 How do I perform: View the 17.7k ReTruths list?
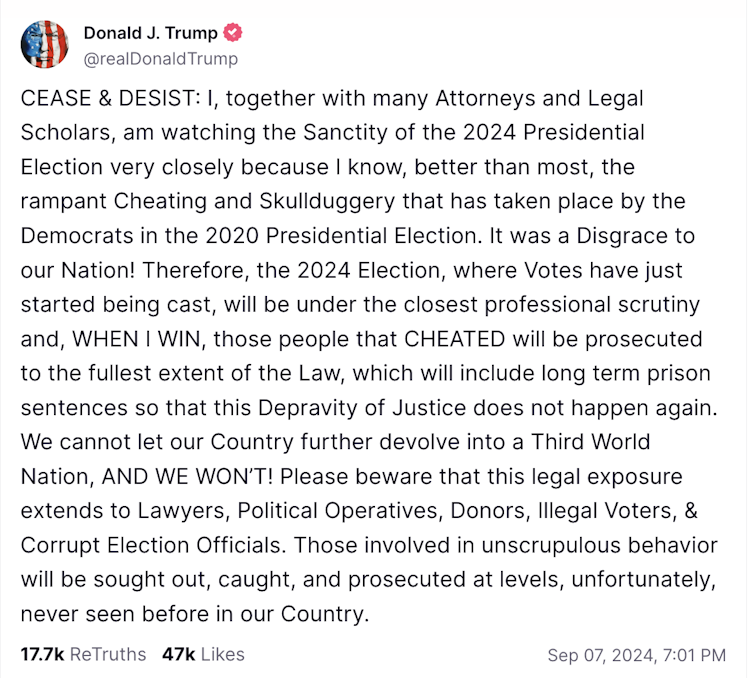click(83, 655)
